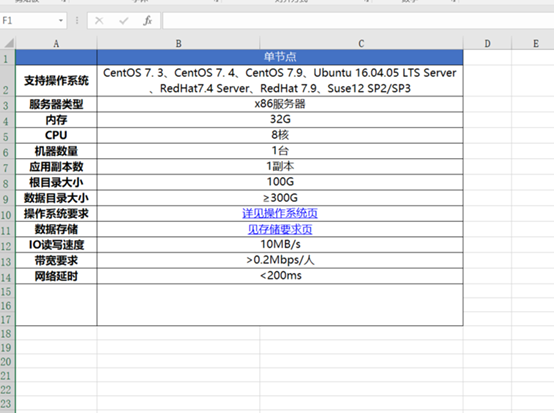Select the 支持操作系统 cell
This screenshot has height=413, width=554.
[56, 81]
